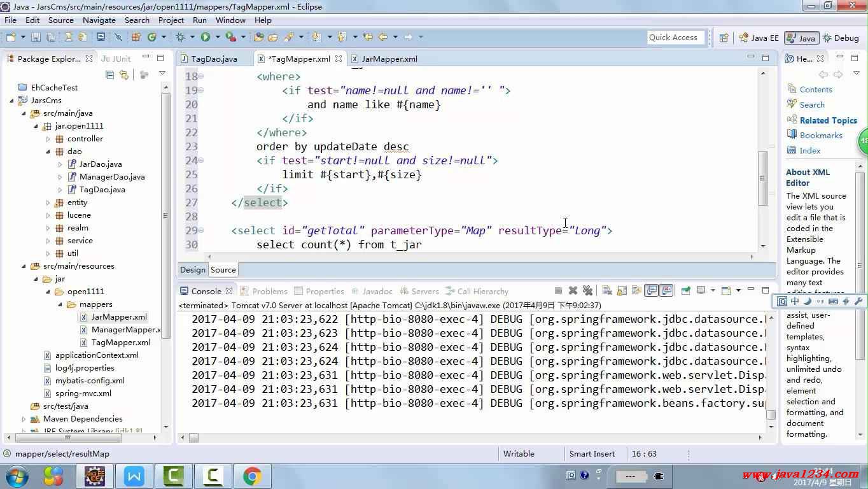Image resolution: width=868 pixels, height=489 pixels.
Task: Open the New file dropdown arrow
Action: pyautogui.click(x=23, y=37)
